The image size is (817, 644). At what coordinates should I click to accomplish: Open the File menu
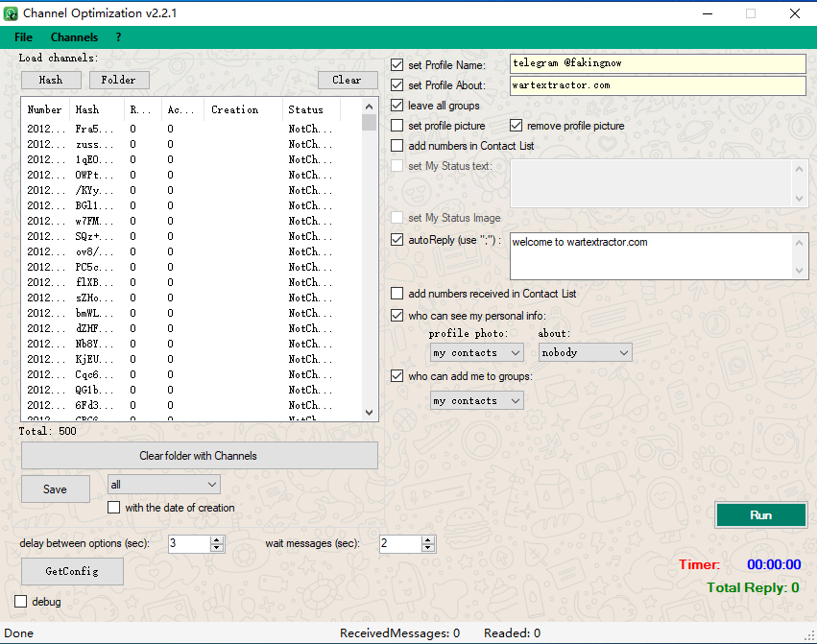(23, 37)
